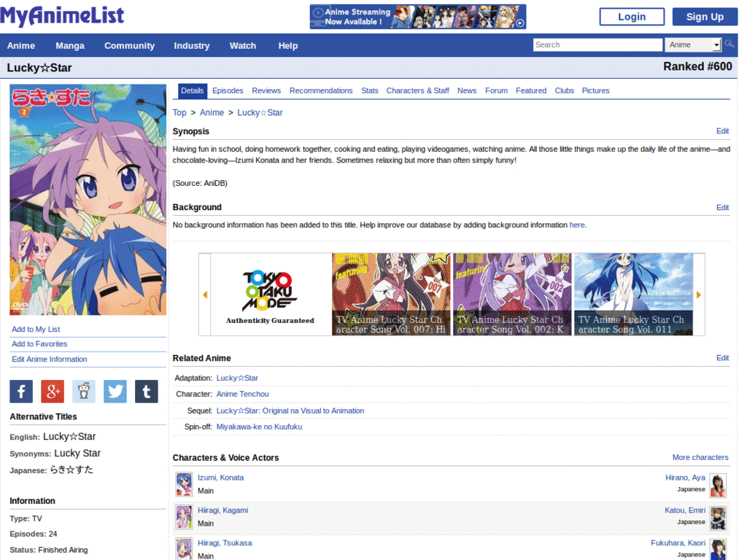Click the MyAnimeList logo
This screenshot has width=747, height=560.
(x=62, y=15)
